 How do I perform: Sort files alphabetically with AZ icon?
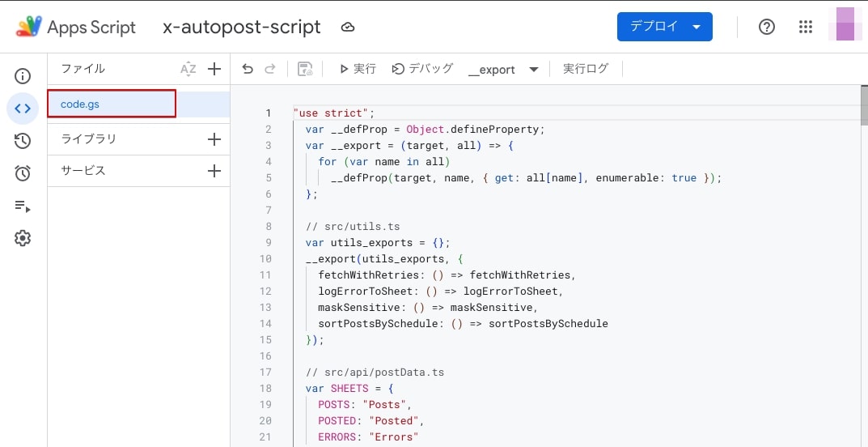188,70
